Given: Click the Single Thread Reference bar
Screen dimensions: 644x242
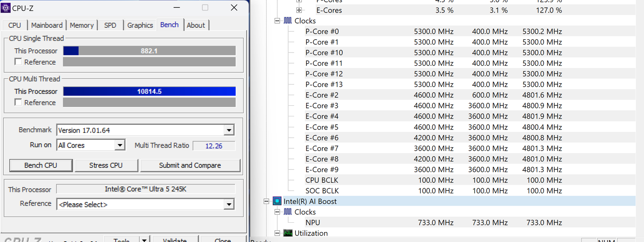Looking at the screenshot, I should tap(149, 62).
